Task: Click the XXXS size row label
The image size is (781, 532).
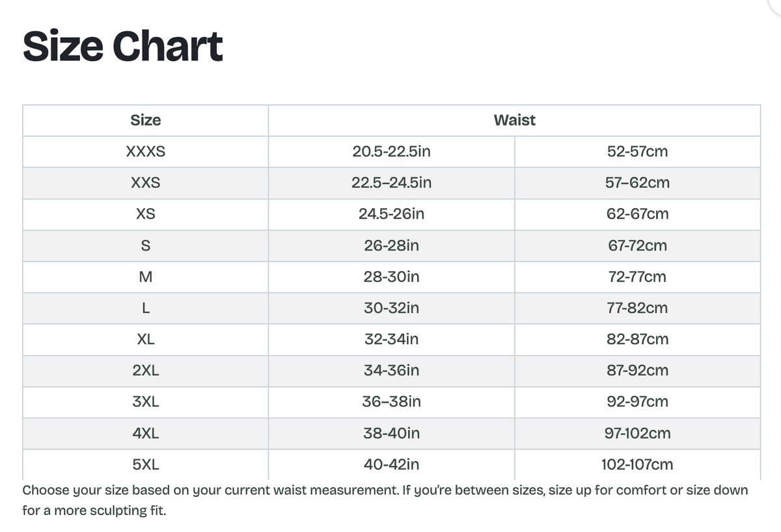Action: [146, 152]
